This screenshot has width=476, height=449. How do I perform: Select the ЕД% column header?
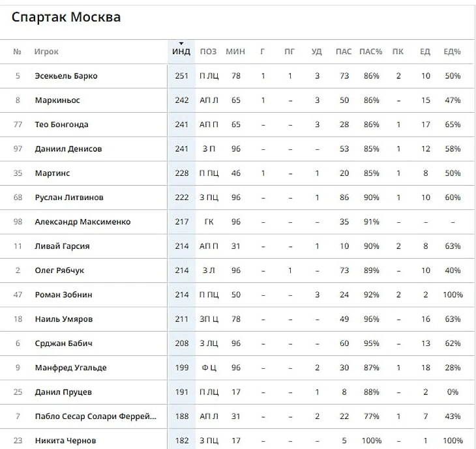coord(452,51)
